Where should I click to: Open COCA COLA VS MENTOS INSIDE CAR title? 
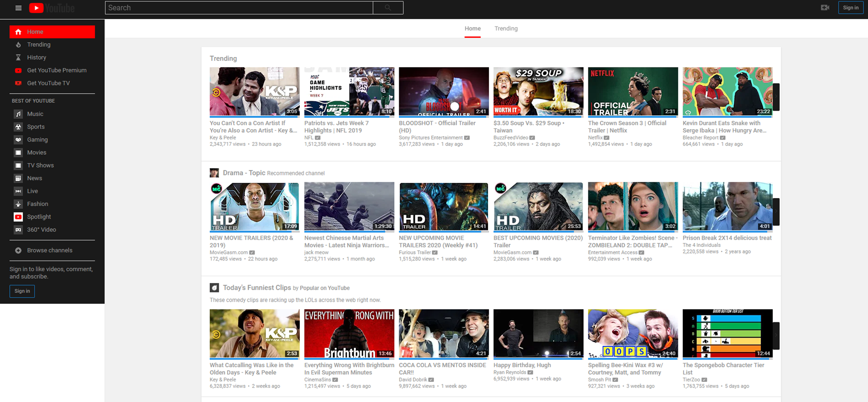pyautogui.click(x=442, y=369)
